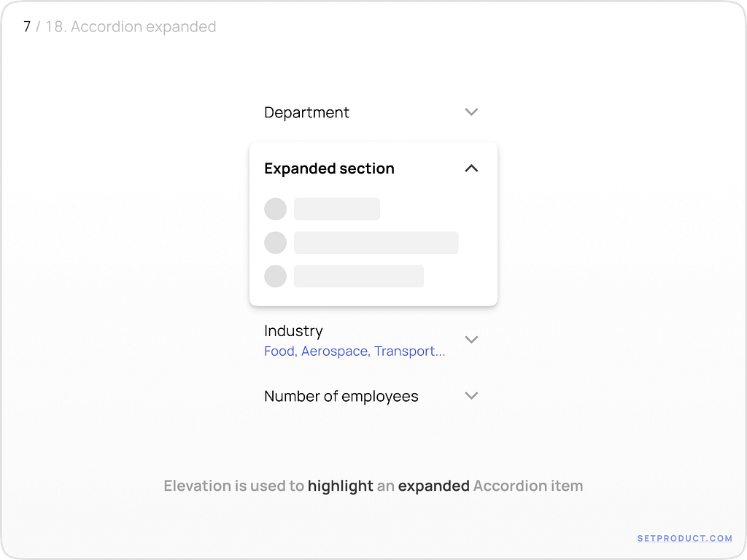Select the third radio circle in Expanded section
Image resolution: width=747 pixels, height=560 pixels.
275,276
